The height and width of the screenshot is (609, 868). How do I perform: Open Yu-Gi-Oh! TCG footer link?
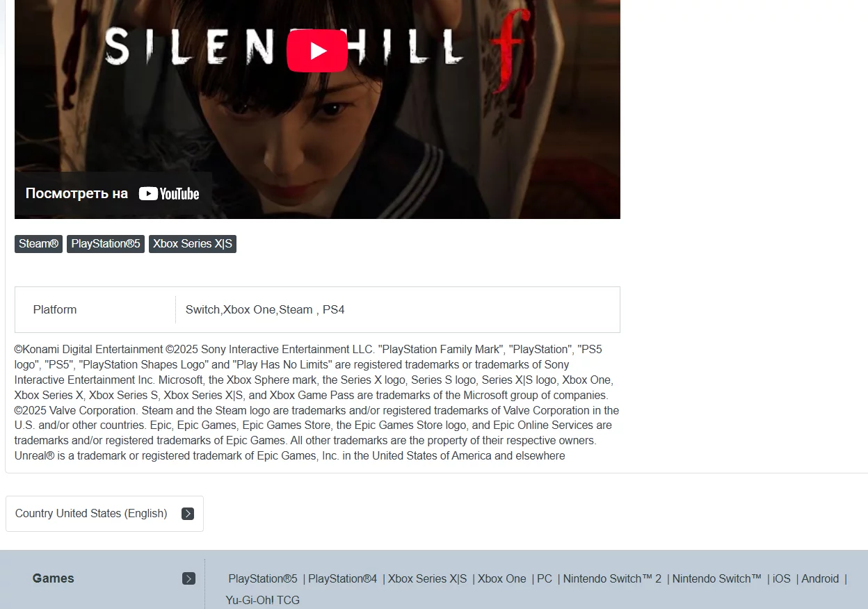[x=263, y=600]
